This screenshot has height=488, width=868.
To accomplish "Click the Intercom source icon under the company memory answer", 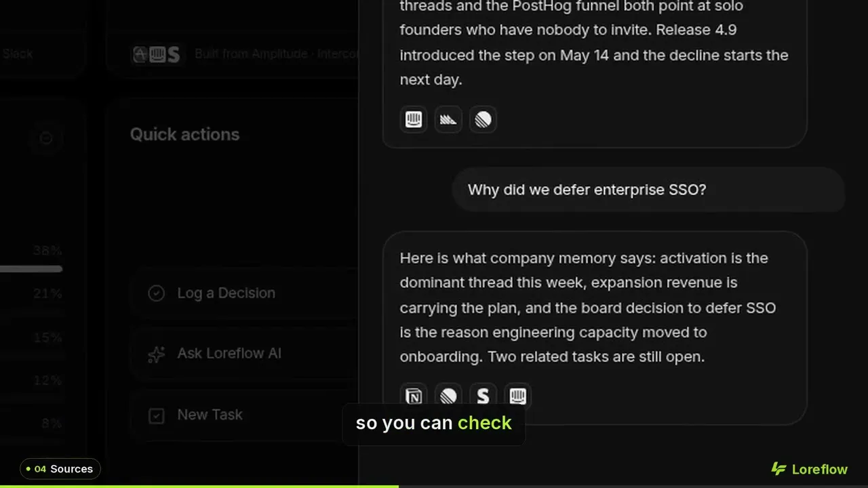I will [517, 396].
